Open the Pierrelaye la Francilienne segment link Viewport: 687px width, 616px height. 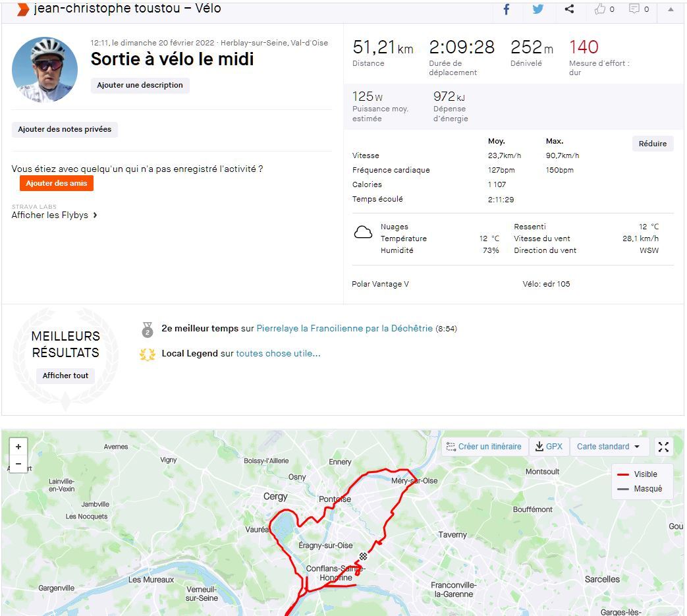344,328
